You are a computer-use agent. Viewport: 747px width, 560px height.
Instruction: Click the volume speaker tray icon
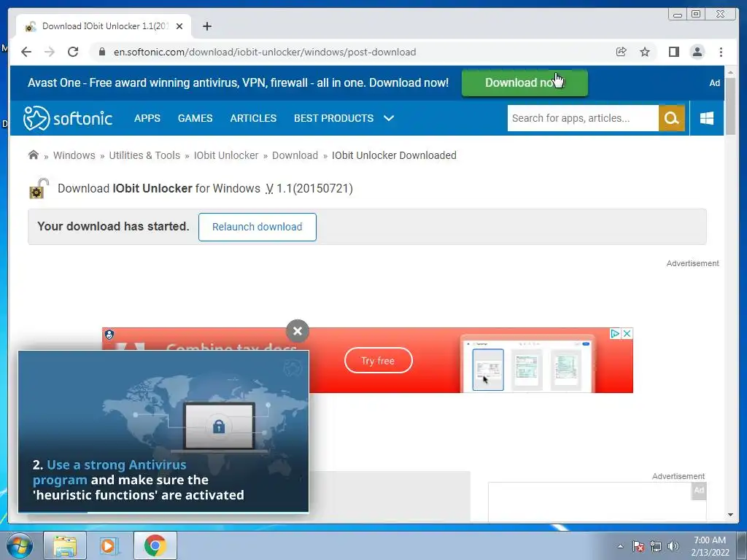tap(673, 546)
